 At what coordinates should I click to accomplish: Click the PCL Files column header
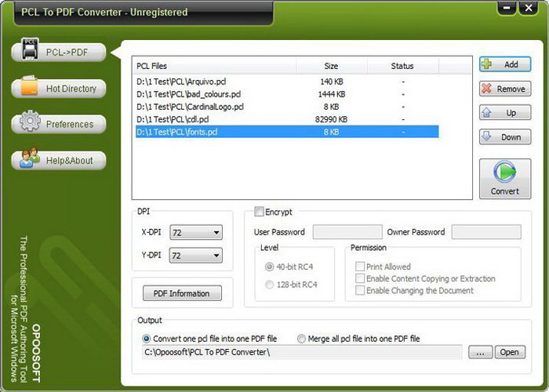214,66
